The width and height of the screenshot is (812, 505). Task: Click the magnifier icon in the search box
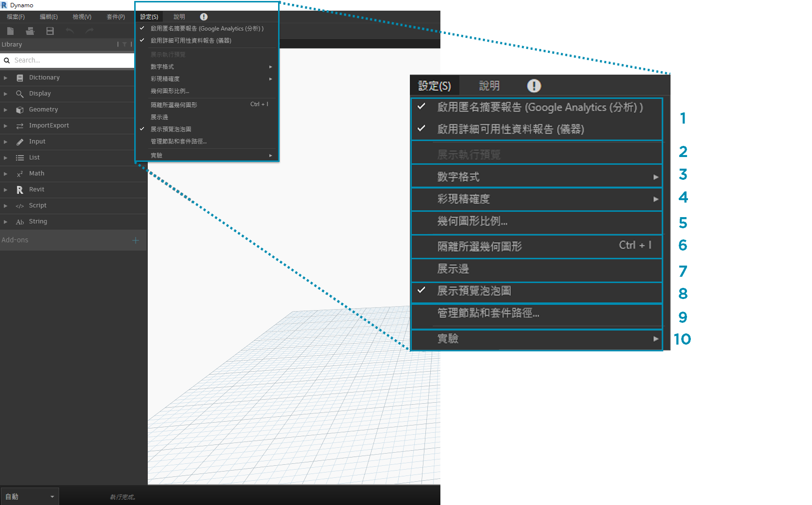pos(7,61)
